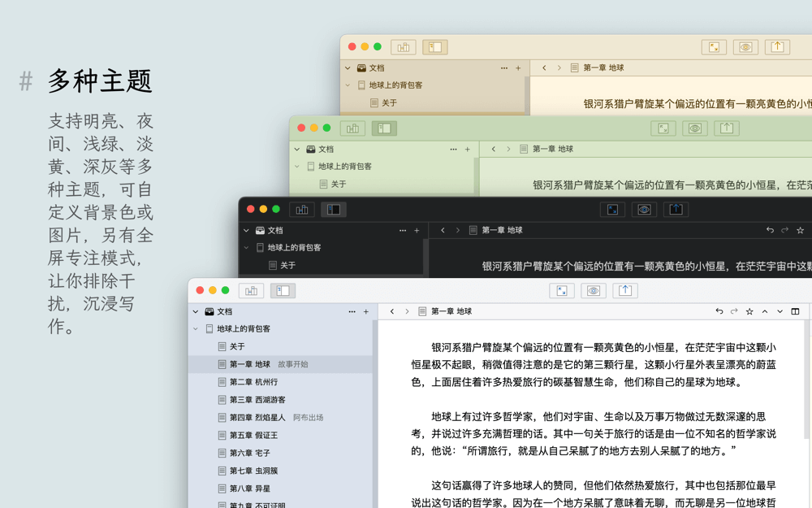Collapse 地球上的背包客 tree in green window
The height and width of the screenshot is (508, 812).
coord(296,166)
